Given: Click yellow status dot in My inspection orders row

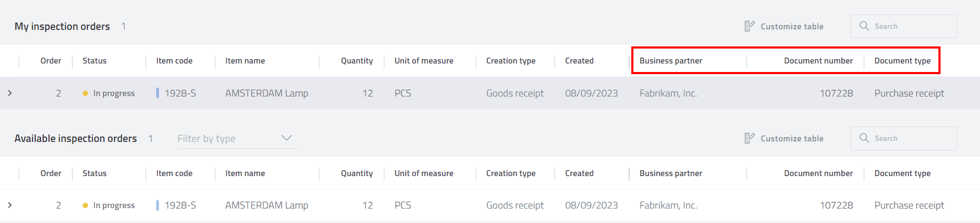Looking at the screenshot, I should point(85,93).
